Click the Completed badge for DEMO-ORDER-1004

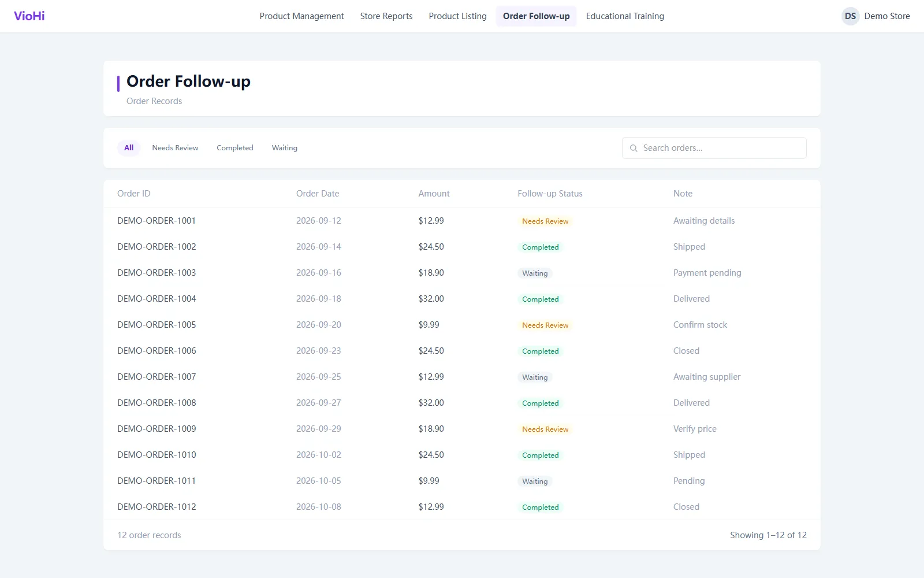pyautogui.click(x=541, y=299)
